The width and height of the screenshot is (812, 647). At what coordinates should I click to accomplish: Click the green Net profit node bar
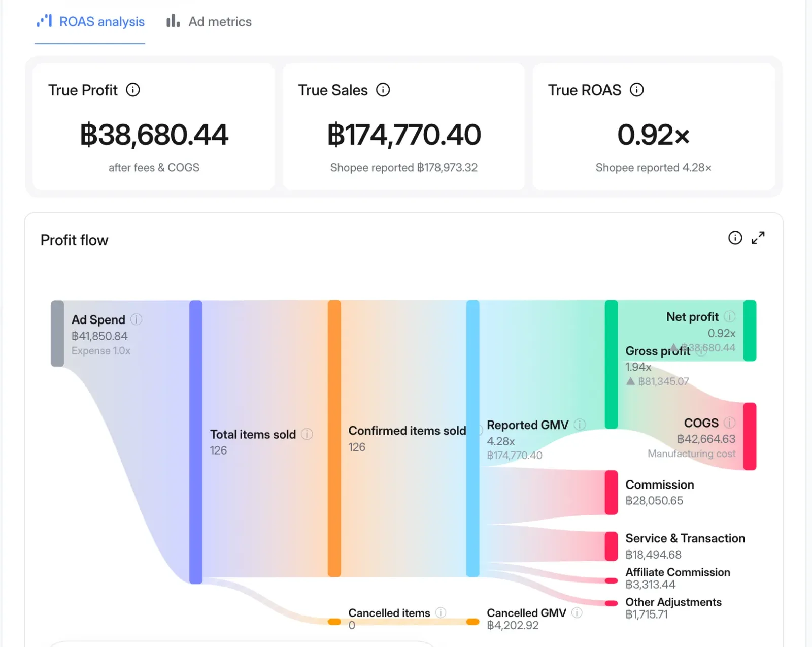click(750, 331)
